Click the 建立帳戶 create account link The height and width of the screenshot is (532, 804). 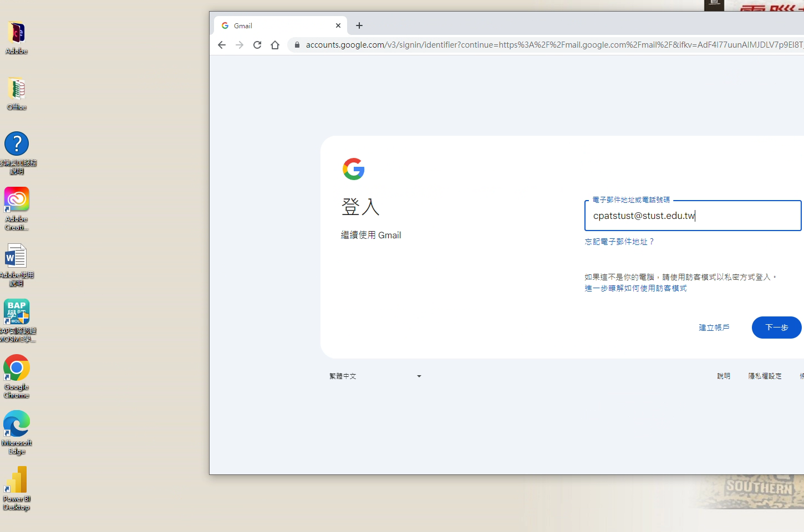[x=714, y=328]
